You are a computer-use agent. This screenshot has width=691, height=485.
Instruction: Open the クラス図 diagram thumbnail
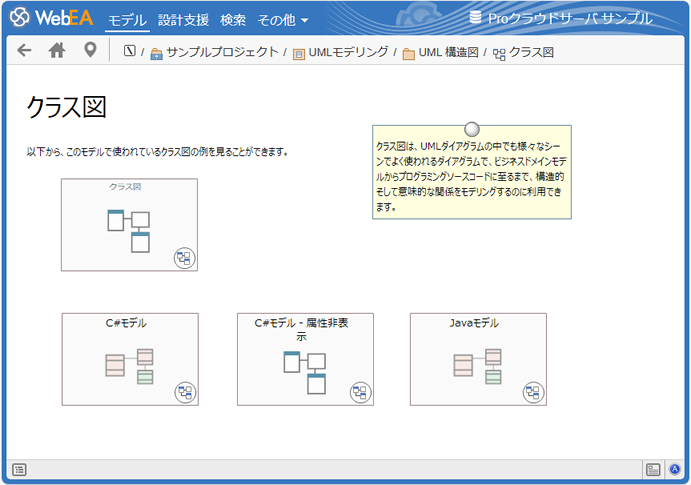(x=130, y=225)
